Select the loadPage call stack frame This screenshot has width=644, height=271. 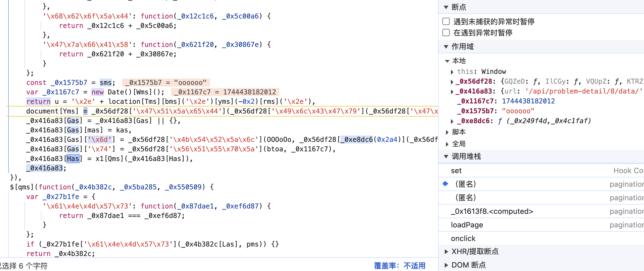point(467,225)
